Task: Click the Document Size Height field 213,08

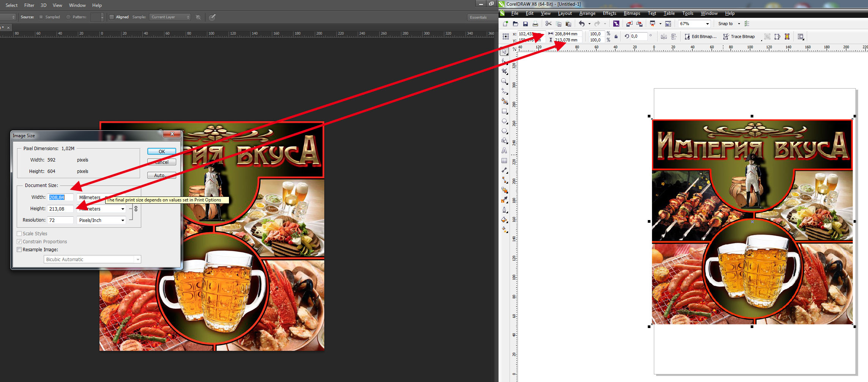Action: click(60, 209)
